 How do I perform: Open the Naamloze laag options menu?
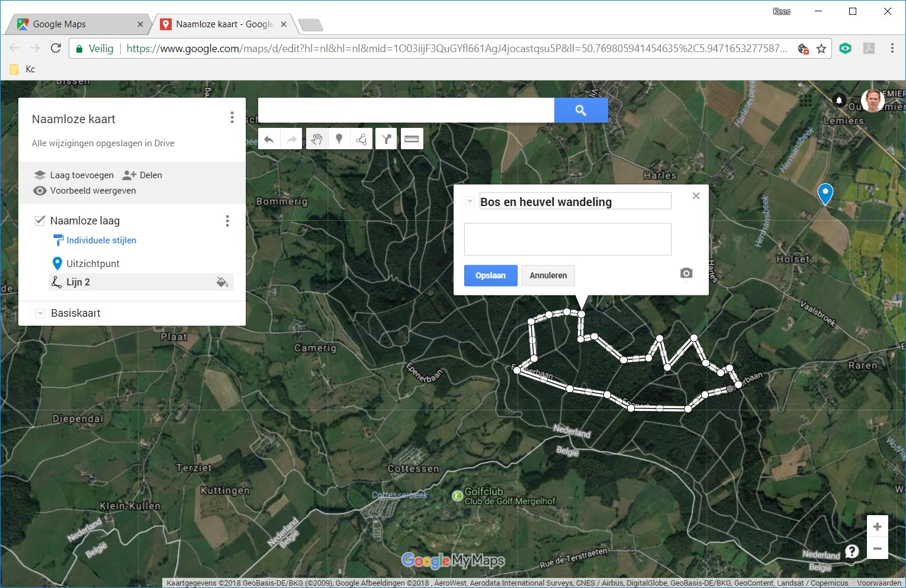coord(227,221)
